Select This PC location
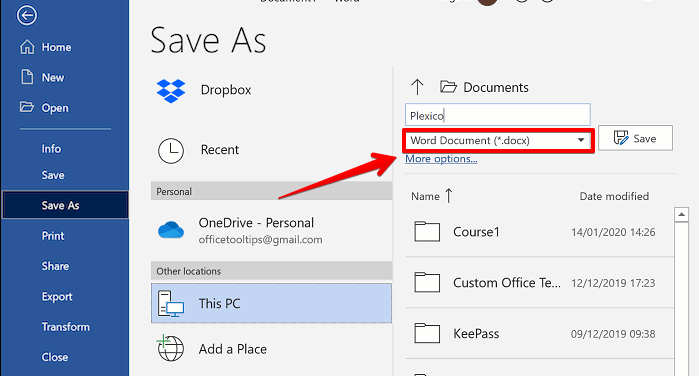The width and height of the screenshot is (699, 376). point(271,303)
